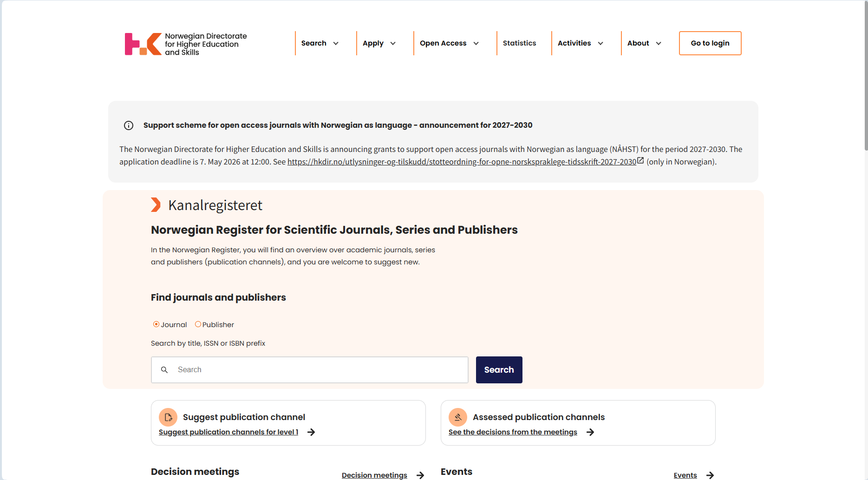This screenshot has width=868, height=480.
Task: Click the magnifier icon in search field
Action: click(x=164, y=370)
